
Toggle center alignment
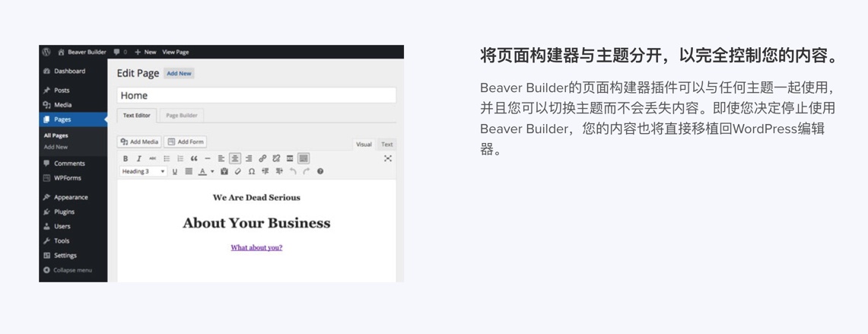(x=235, y=158)
